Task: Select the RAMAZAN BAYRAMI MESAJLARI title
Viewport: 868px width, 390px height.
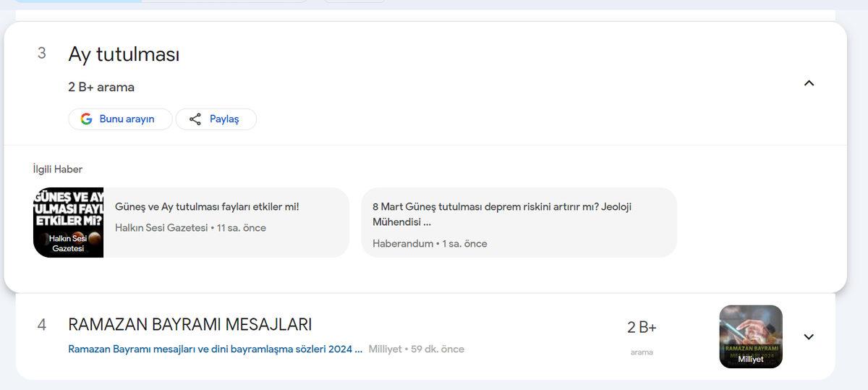Action: pyautogui.click(x=190, y=324)
